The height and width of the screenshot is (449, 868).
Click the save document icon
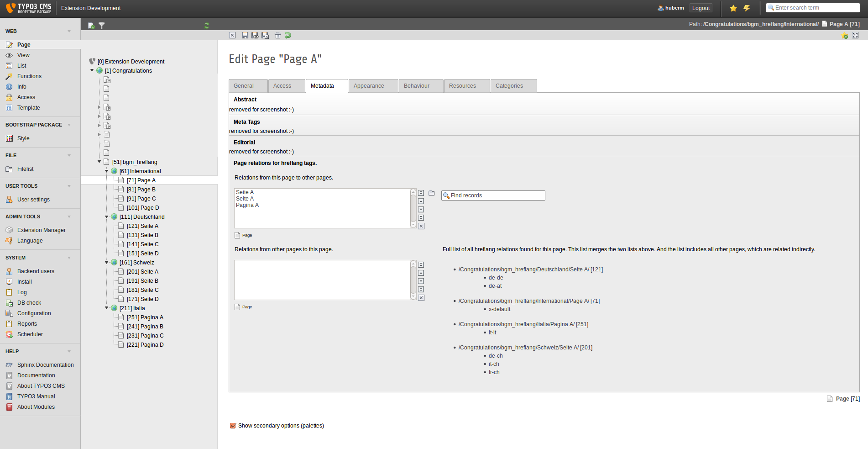tap(245, 35)
